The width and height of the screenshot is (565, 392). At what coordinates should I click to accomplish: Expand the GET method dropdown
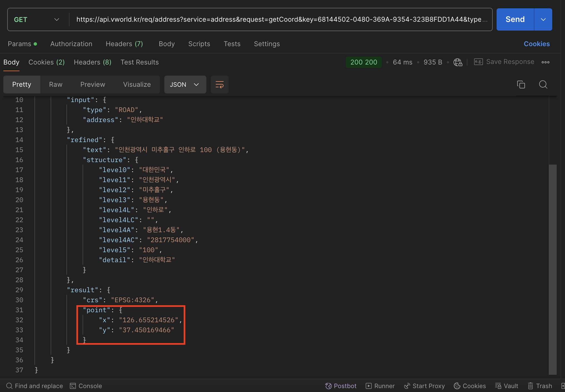(37, 19)
